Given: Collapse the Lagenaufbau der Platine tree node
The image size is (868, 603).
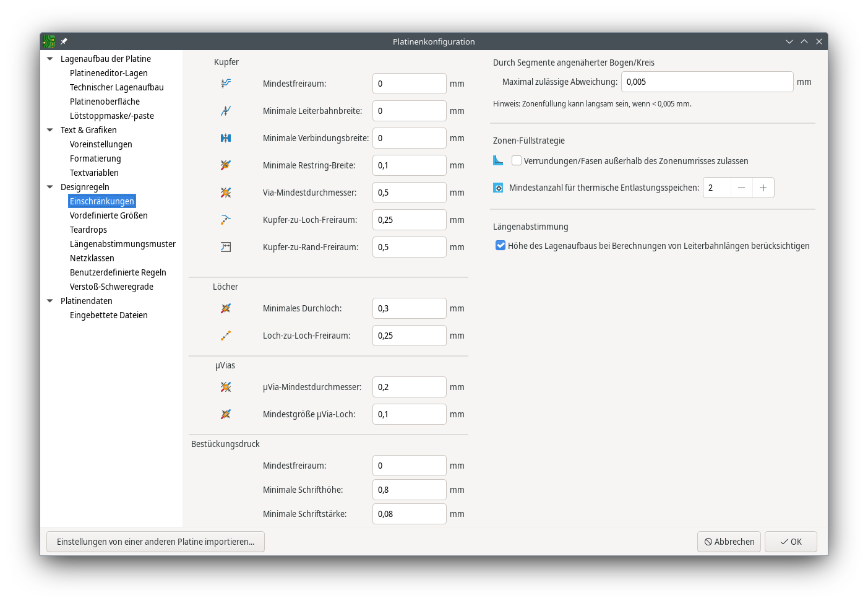Looking at the screenshot, I should pyautogui.click(x=50, y=59).
